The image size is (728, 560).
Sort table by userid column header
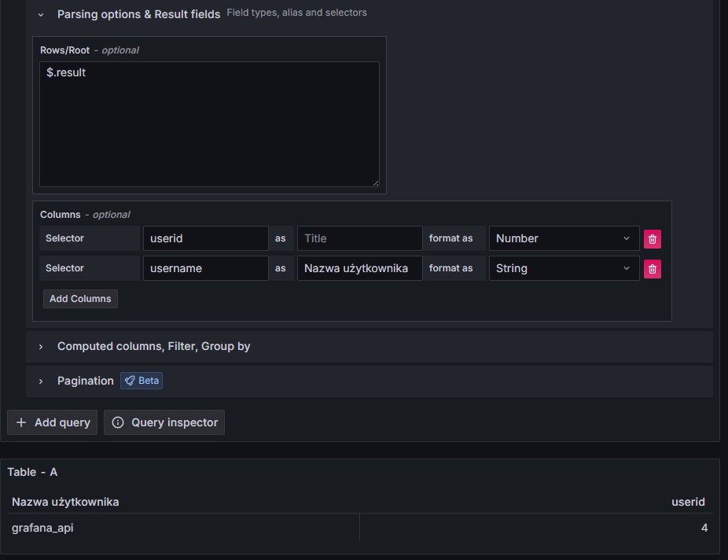coord(687,502)
